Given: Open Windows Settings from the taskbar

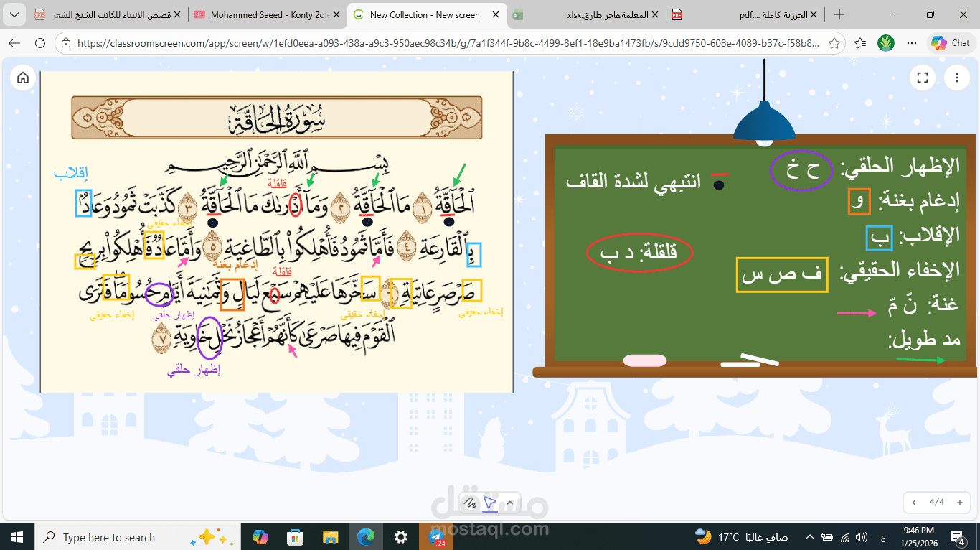Looking at the screenshot, I should coord(401,537).
